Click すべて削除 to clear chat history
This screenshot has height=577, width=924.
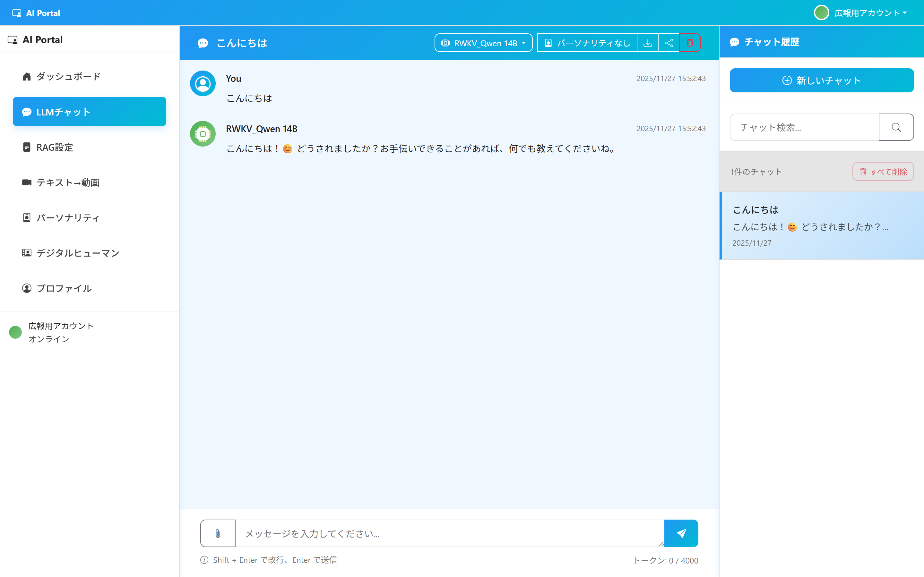click(x=882, y=171)
